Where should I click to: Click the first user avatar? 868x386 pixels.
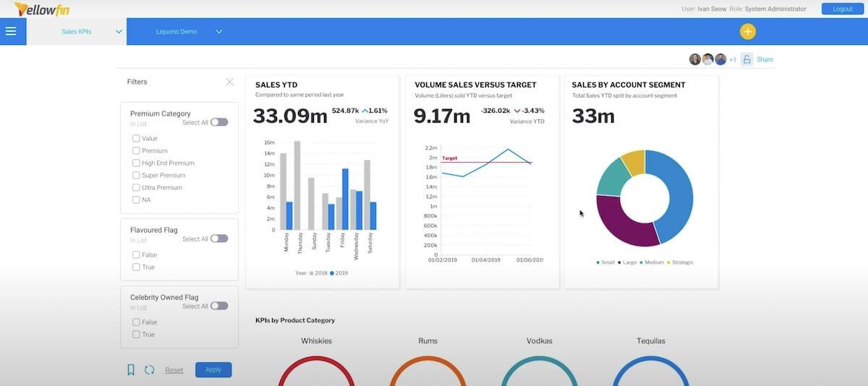click(x=695, y=59)
